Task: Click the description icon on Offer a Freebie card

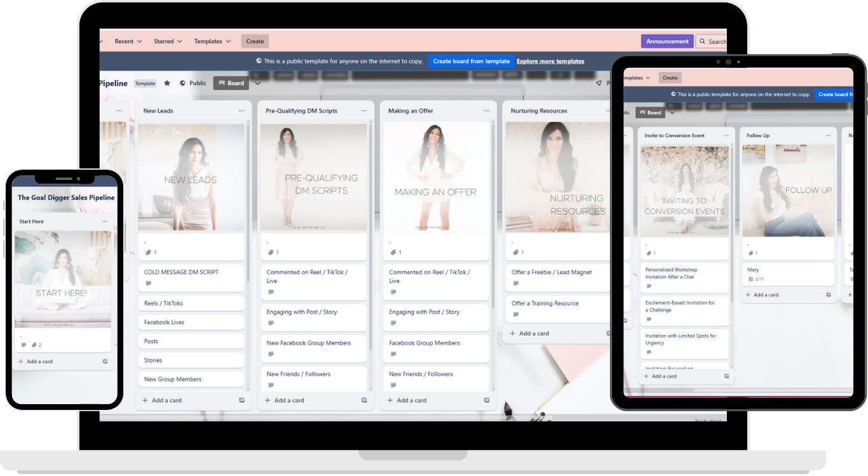Action: (x=515, y=283)
